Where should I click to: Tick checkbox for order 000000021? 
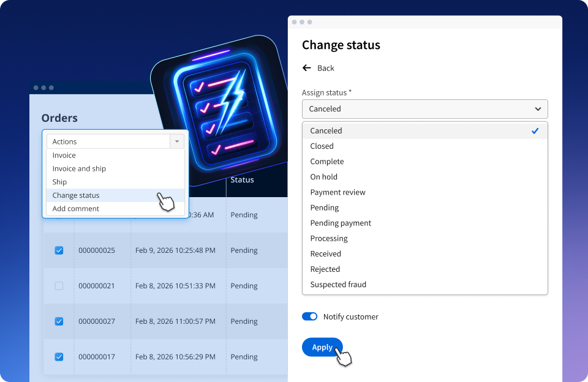[x=59, y=286]
